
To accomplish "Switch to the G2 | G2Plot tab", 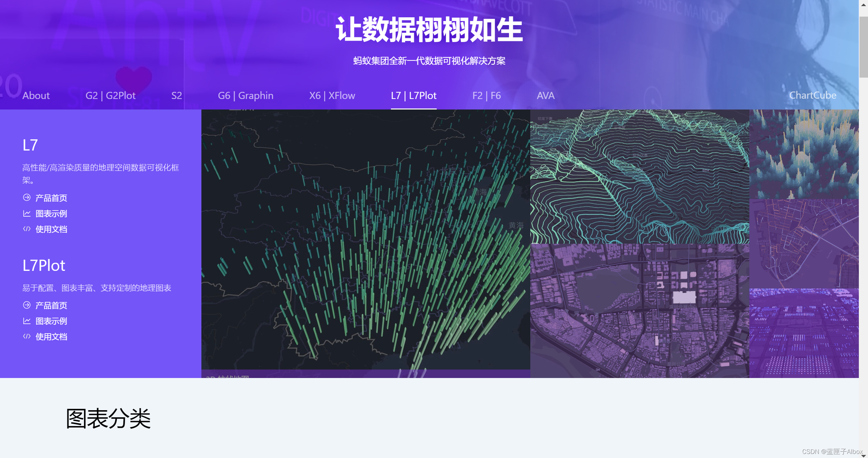I will (111, 96).
